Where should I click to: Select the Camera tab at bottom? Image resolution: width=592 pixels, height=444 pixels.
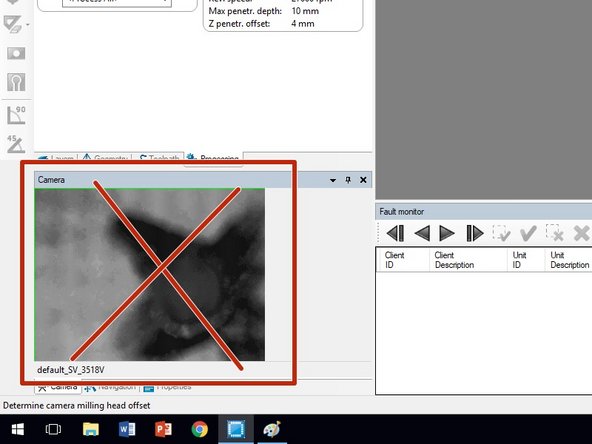(58, 387)
